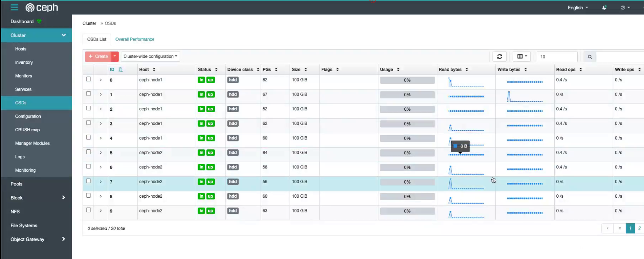Go to pagination page 2
Screen dimensions: 644x259
[x=639, y=228]
